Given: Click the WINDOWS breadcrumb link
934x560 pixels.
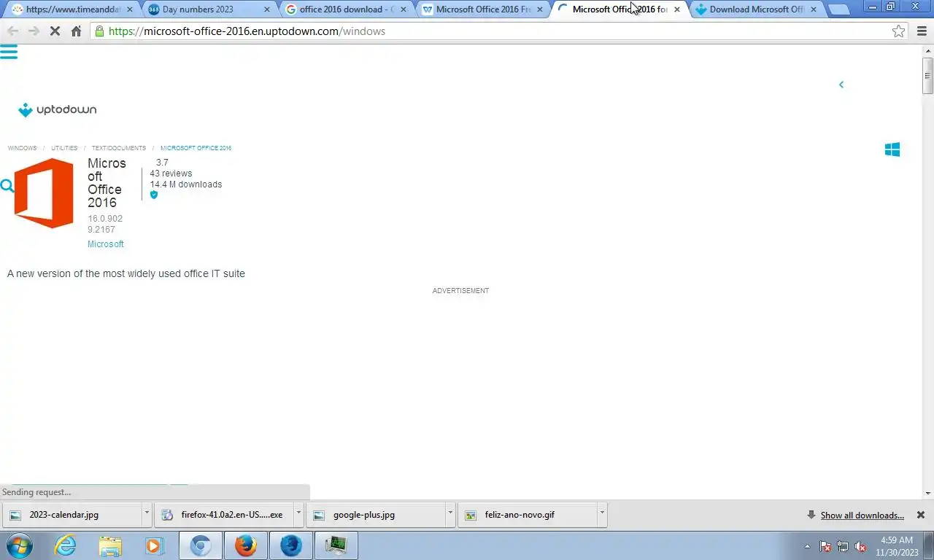Looking at the screenshot, I should (x=22, y=148).
